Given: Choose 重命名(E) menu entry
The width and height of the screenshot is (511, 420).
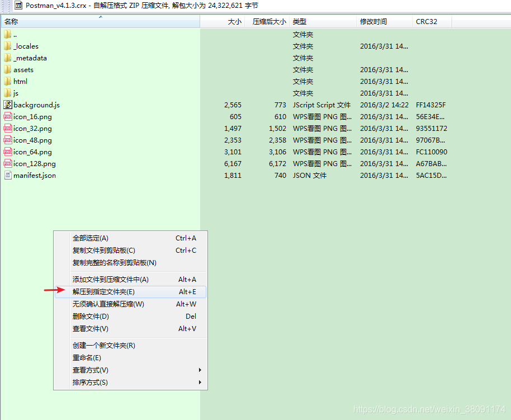Looking at the screenshot, I should coord(130,358).
